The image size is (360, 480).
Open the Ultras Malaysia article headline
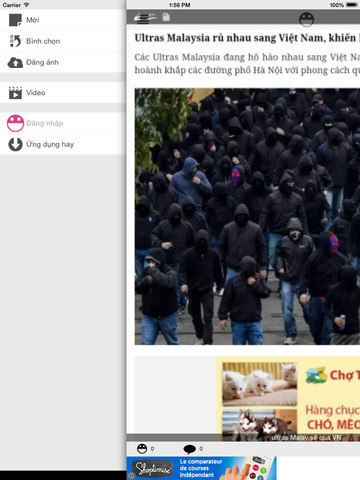pyautogui.click(x=247, y=38)
